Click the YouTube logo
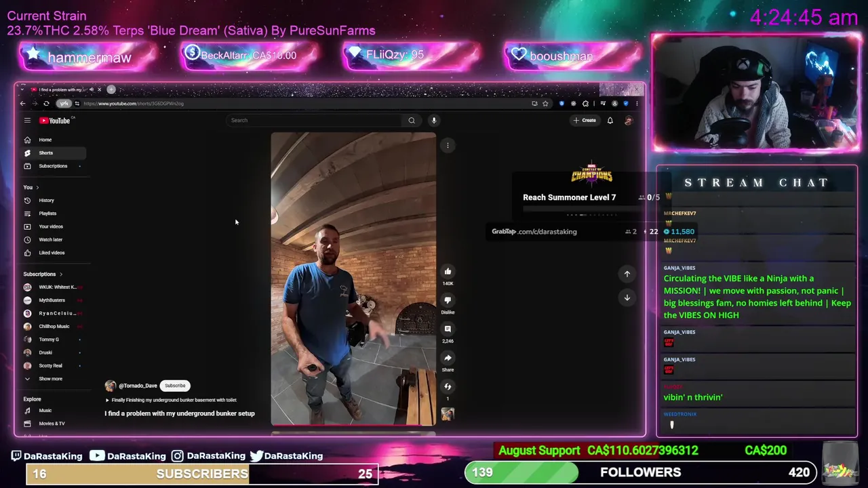868x488 pixels. [x=56, y=121]
